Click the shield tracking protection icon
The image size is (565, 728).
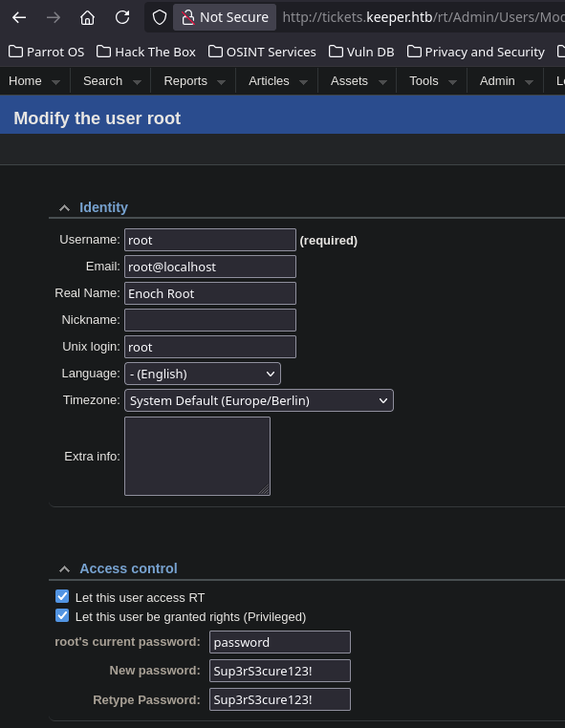coord(160,17)
